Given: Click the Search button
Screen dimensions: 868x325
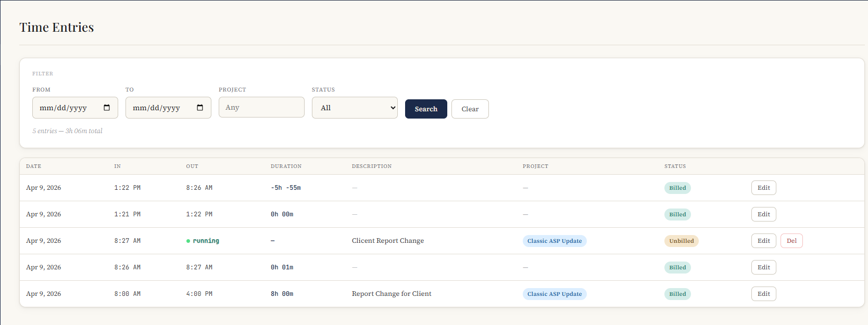Looking at the screenshot, I should coord(426,109).
